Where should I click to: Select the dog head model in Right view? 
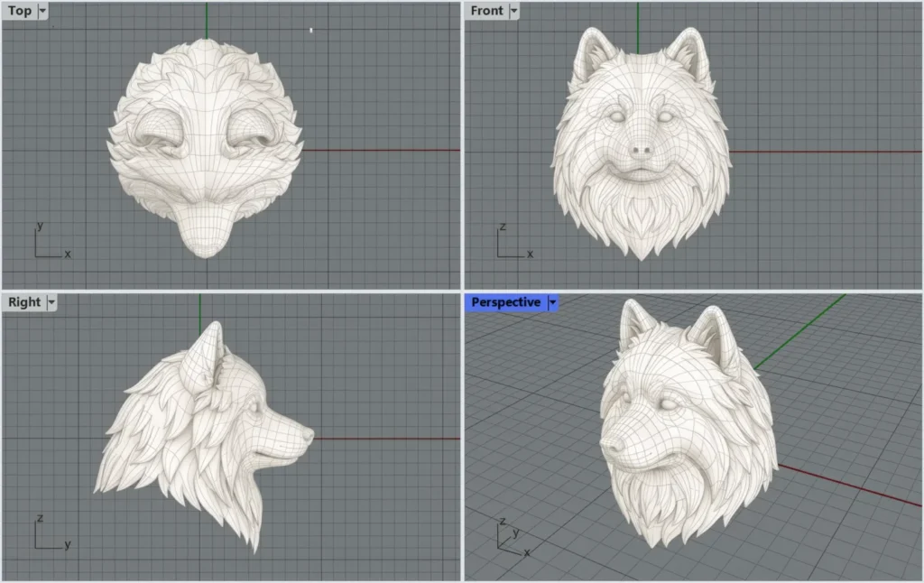[x=203, y=436]
